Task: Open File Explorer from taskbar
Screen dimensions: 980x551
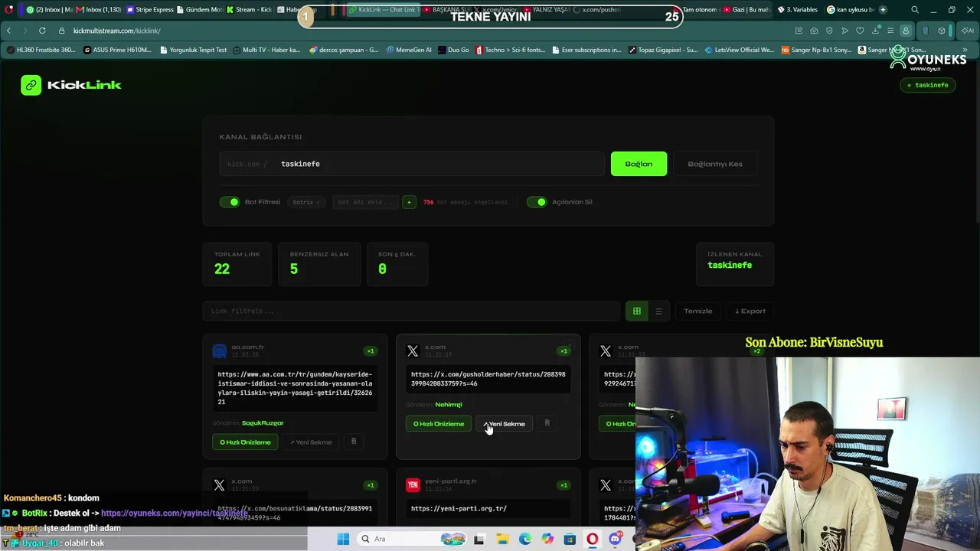Action: tap(502, 539)
